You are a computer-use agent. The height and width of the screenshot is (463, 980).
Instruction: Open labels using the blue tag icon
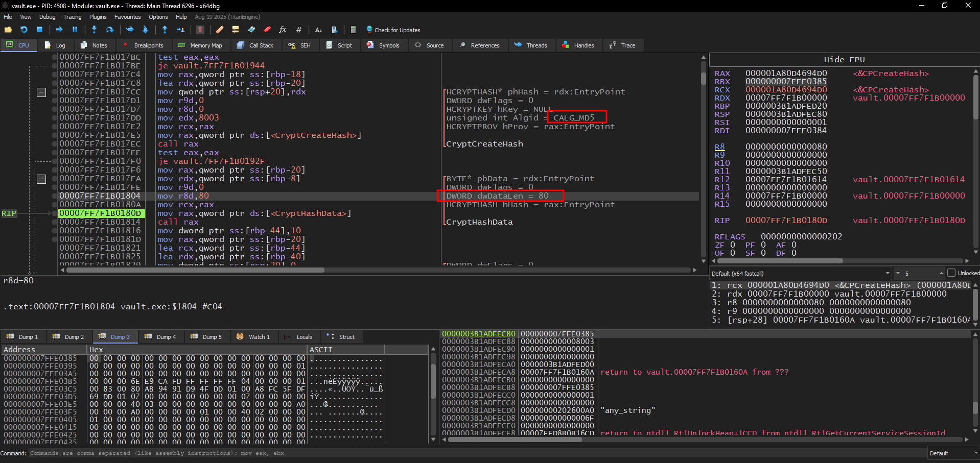[251, 30]
